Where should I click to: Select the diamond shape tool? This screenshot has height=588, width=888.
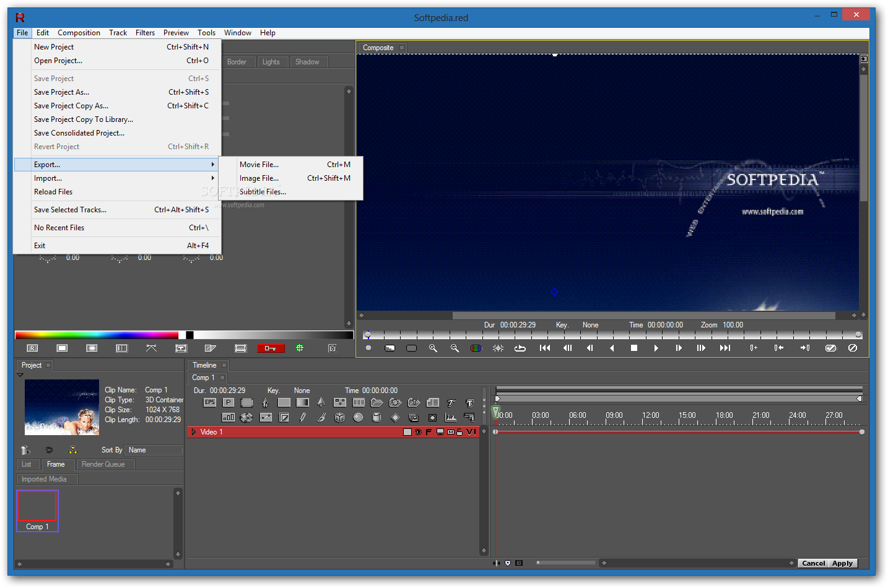pyautogui.click(x=395, y=417)
